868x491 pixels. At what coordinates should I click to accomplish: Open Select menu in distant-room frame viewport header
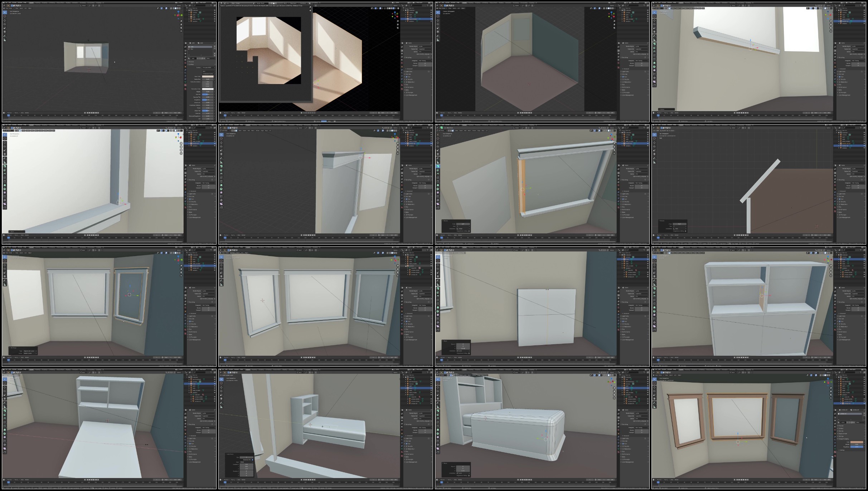pyautogui.click(x=21, y=8)
